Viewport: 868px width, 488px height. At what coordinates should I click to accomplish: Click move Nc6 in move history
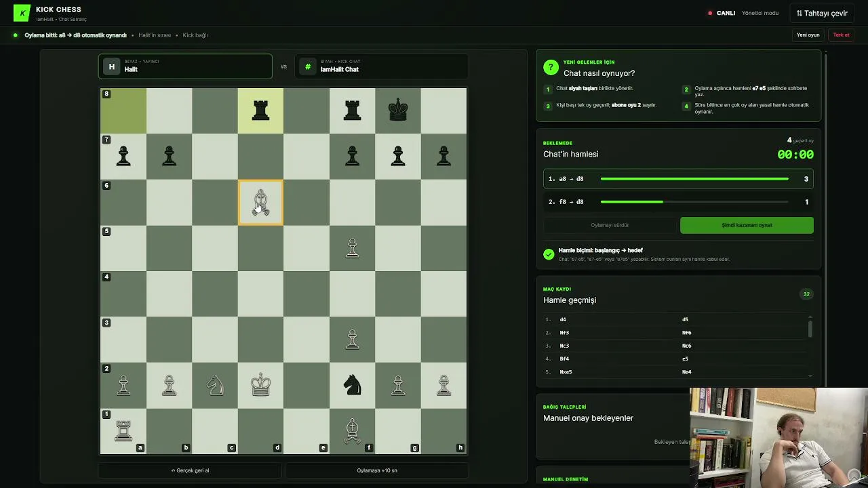687,346
